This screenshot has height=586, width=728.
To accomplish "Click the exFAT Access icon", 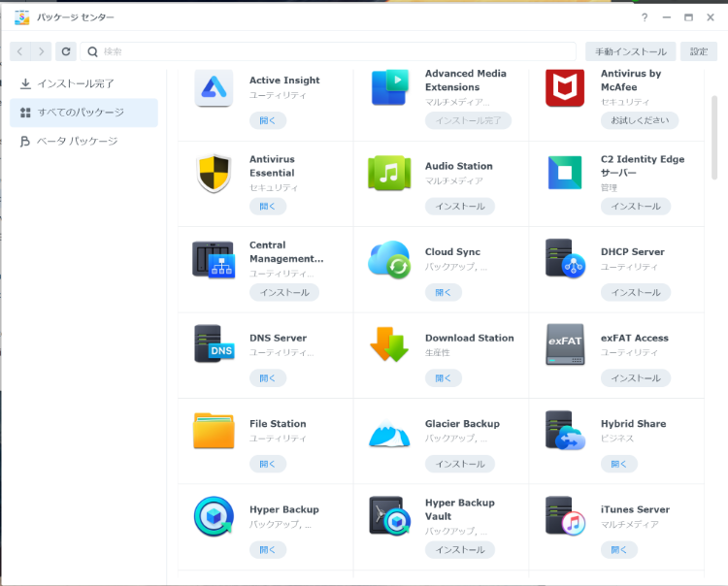I will click(x=565, y=344).
